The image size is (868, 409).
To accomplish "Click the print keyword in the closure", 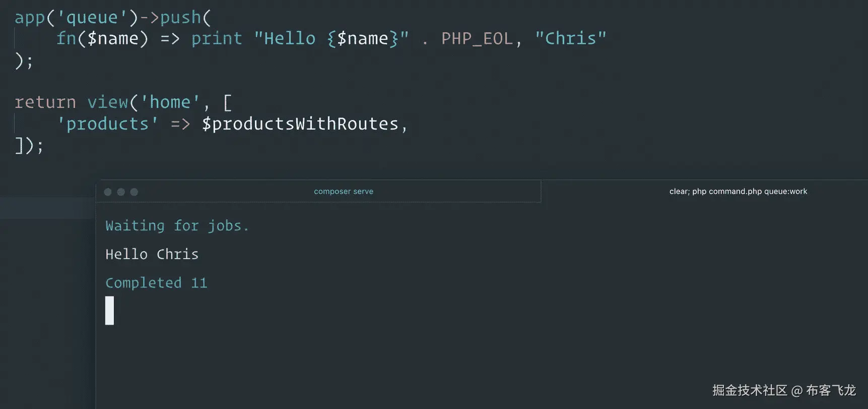I will (x=217, y=39).
